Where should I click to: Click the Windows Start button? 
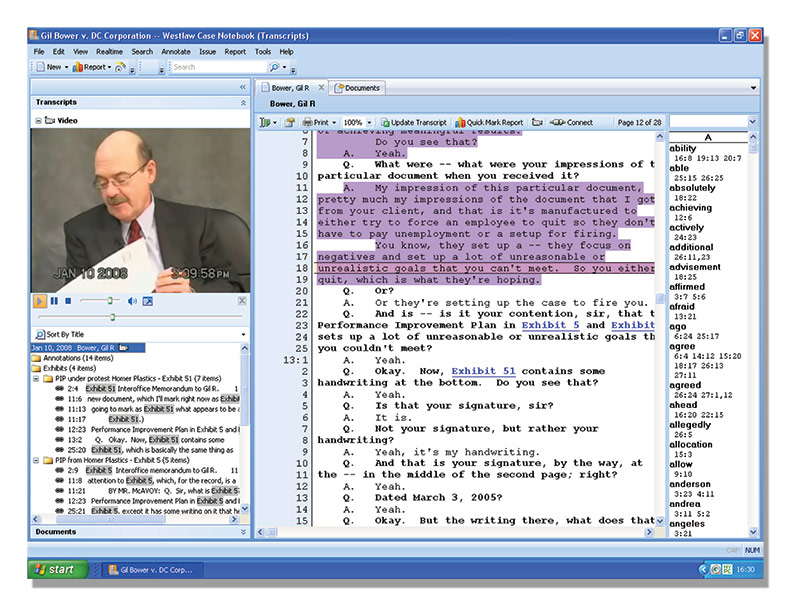pos(58,569)
